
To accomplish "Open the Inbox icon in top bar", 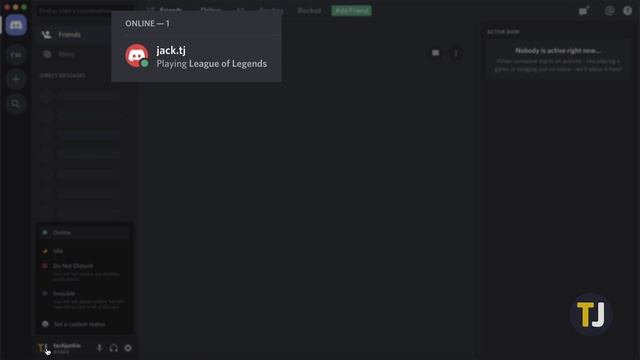I will pos(609,11).
